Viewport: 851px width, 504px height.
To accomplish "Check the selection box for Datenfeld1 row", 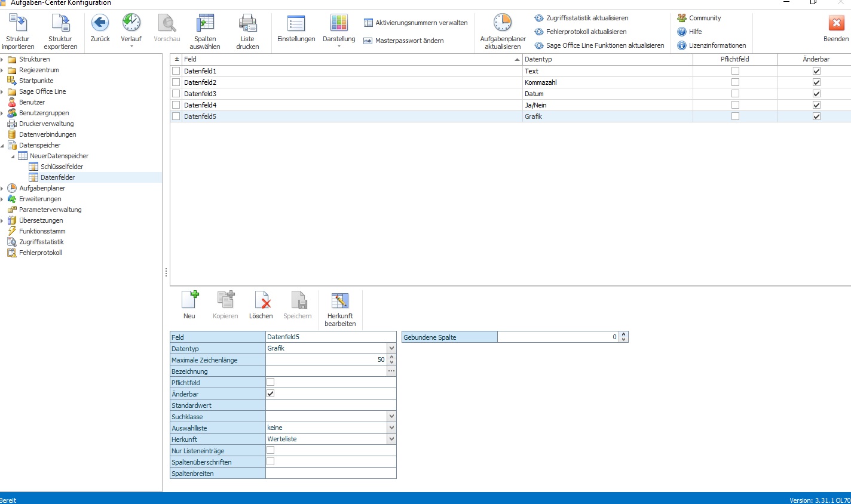I will (176, 70).
